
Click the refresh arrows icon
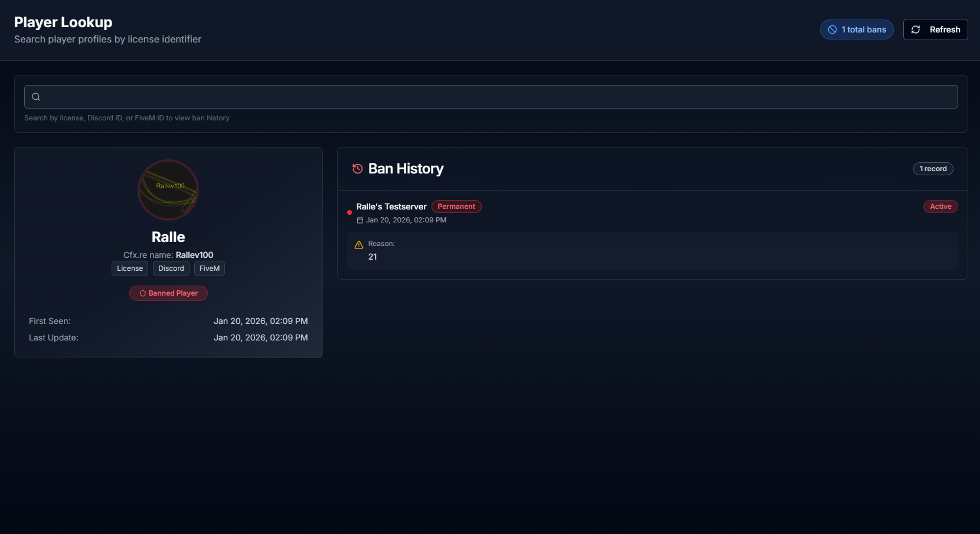(916, 30)
